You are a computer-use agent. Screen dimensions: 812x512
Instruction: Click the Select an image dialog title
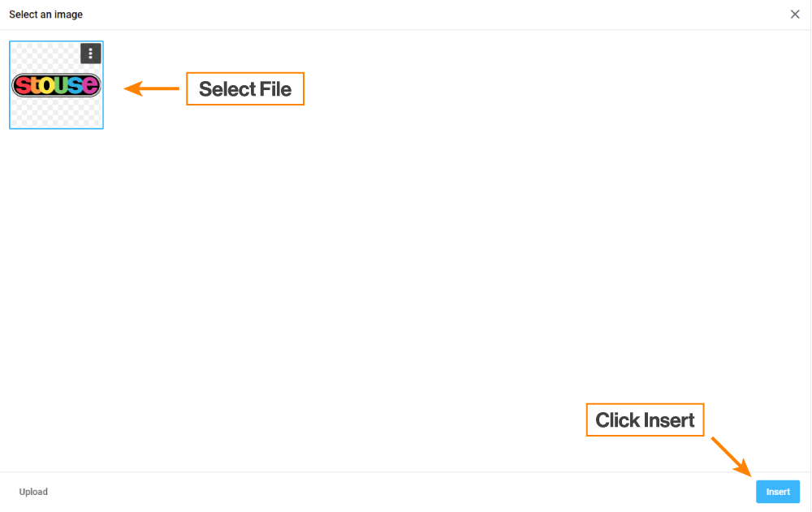coord(45,15)
